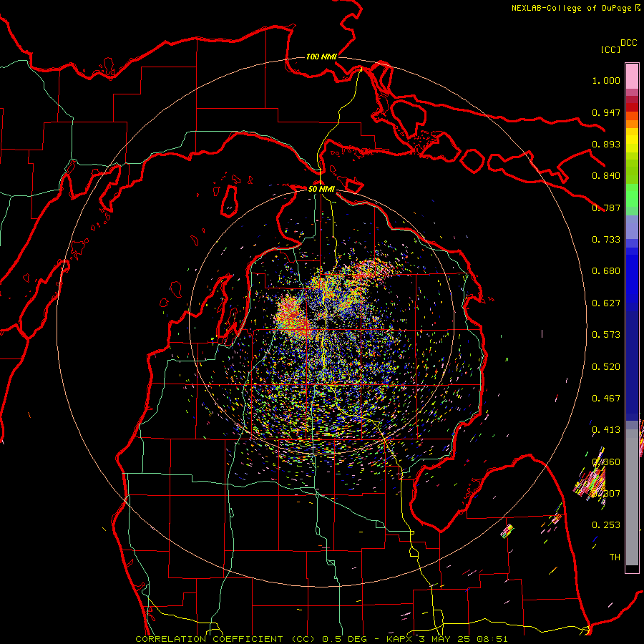Click the 0.680 scale value
644x644 pixels.
pos(606,271)
